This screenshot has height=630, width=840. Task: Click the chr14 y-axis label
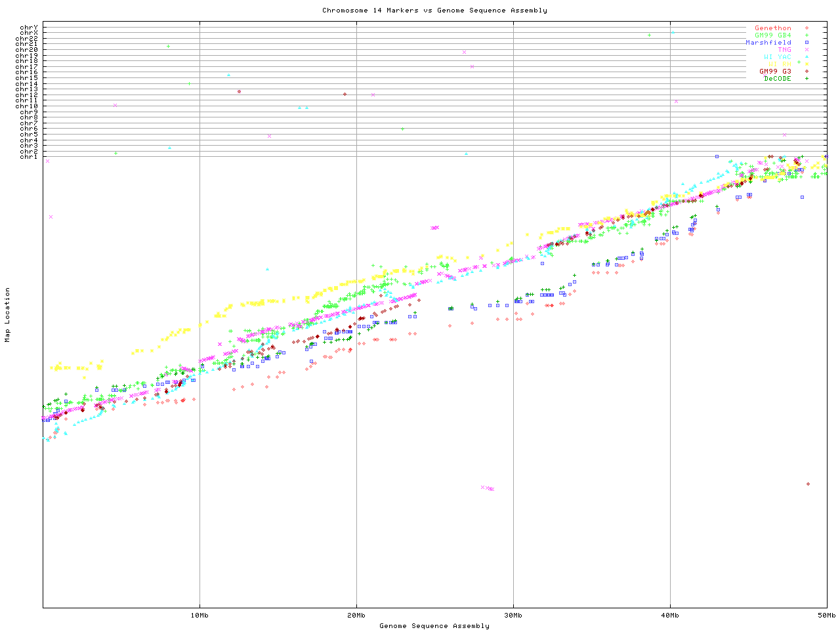(27, 84)
